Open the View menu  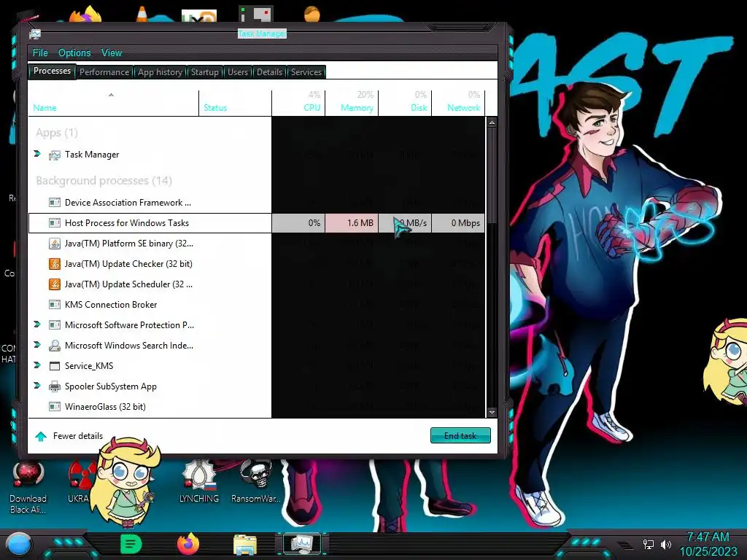[112, 52]
